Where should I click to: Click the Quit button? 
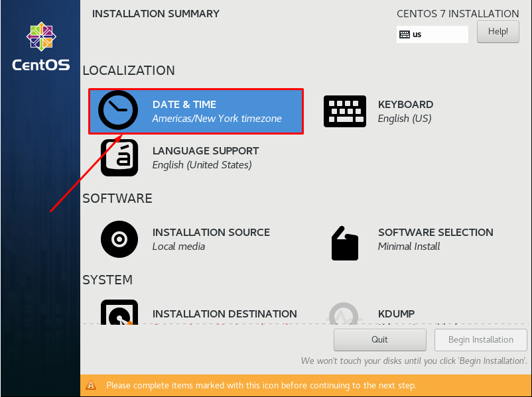click(x=379, y=340)
